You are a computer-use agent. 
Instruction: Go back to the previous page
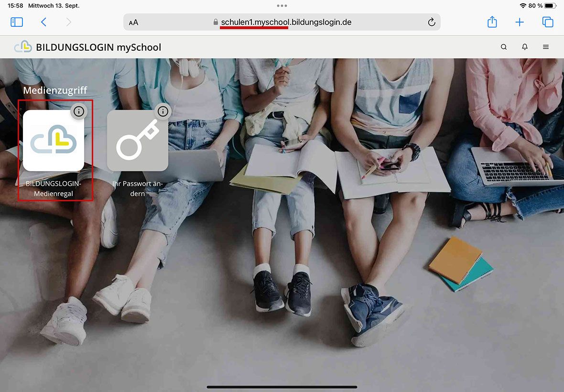tap(43, 22)
